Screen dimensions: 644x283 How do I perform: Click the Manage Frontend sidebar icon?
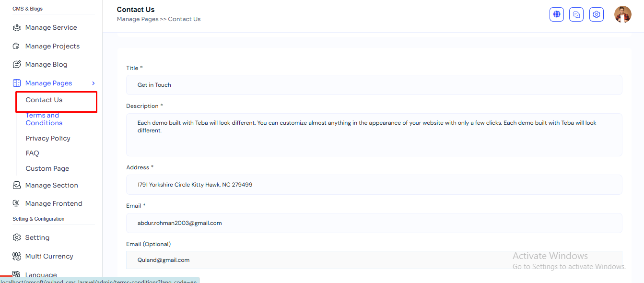17,203
